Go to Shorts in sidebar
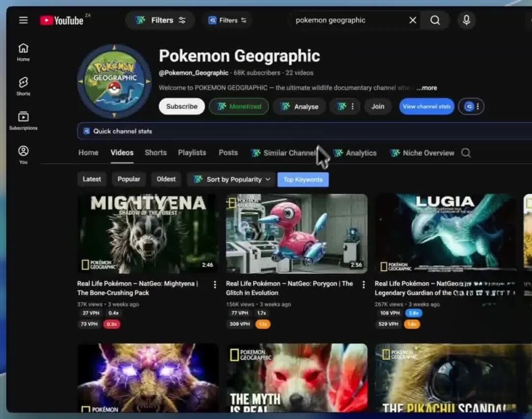 coord(23,86)
